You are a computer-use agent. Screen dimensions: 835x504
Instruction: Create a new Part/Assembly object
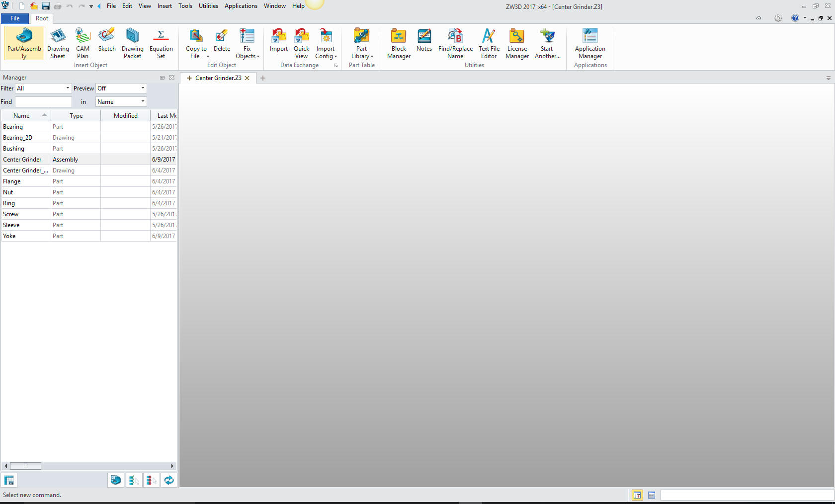(x=24, y=43)
